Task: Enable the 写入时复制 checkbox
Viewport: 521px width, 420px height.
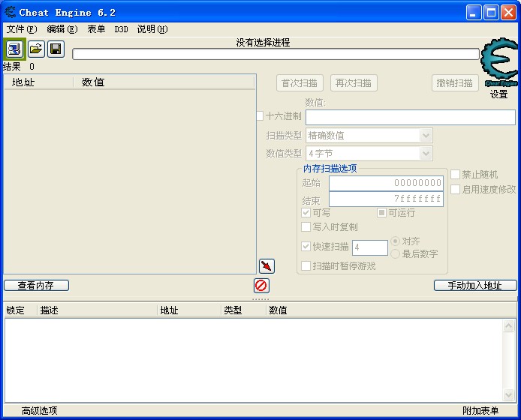Action: (x=306, y=227)
